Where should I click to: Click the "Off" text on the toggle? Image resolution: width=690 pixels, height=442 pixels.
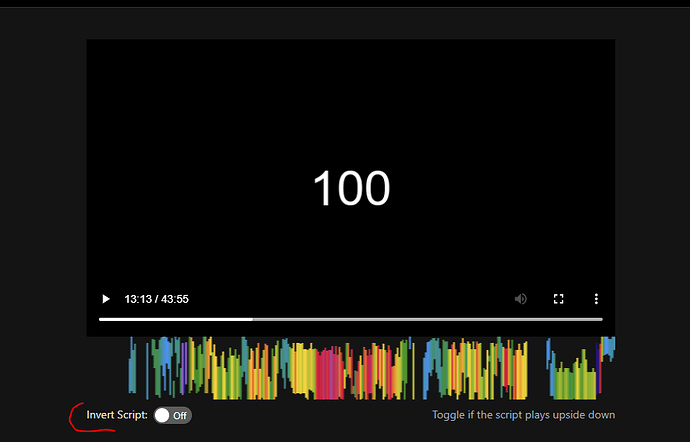pyautogui.click(x=180, y=415)
